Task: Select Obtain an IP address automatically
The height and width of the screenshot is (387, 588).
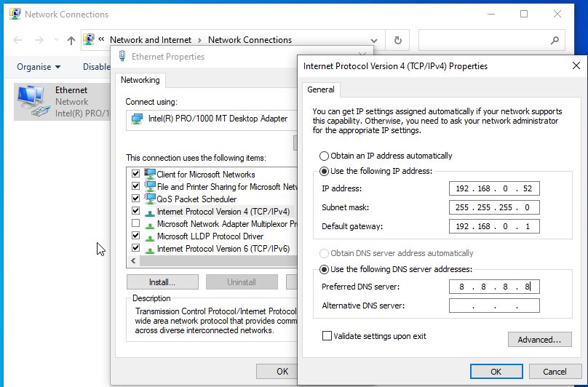Action: (x=324, y=156)
